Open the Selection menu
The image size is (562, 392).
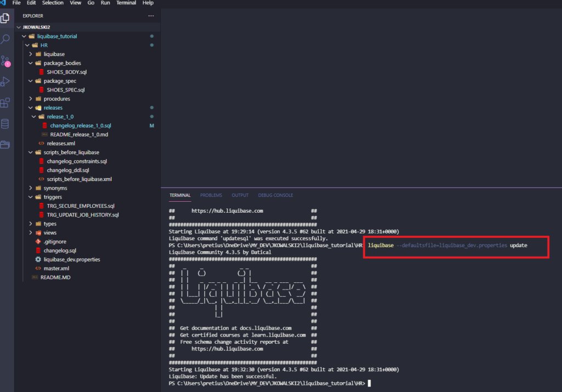53,3
